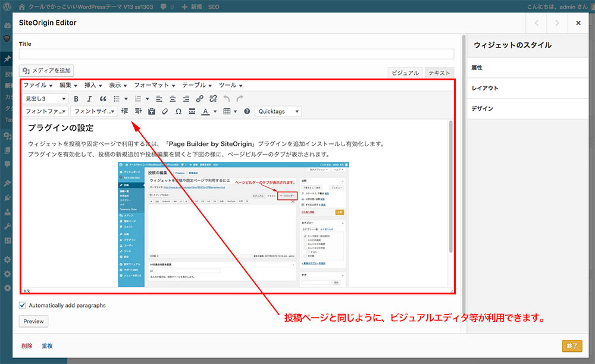Image resolution: width=595 pixels, height=364 pixels.
Task: Insert a special character using Omega icon
Action: [178, 111]
